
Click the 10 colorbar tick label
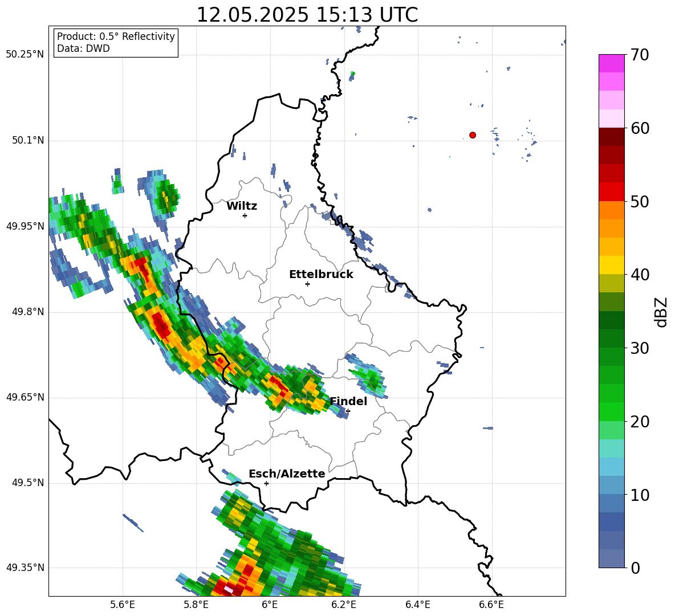[640, 495]
